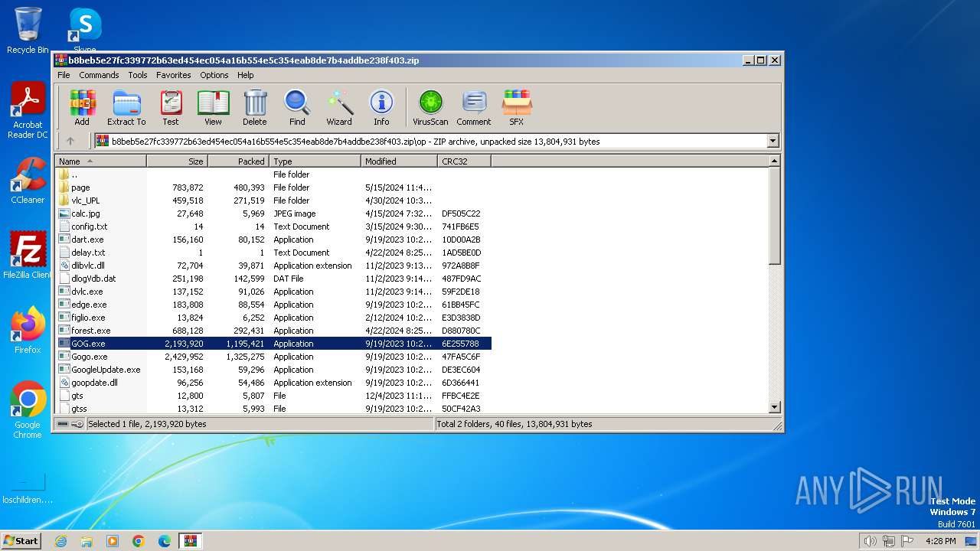980x551 pixels.
Task: Open the Commands menu
Action: (x=99, y=75)
